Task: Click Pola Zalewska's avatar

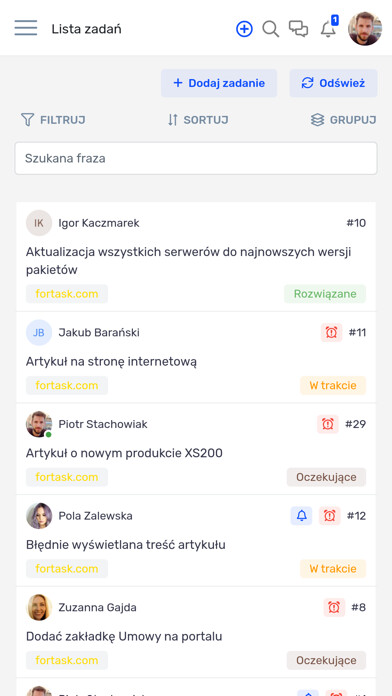Action: coord(39,516)
